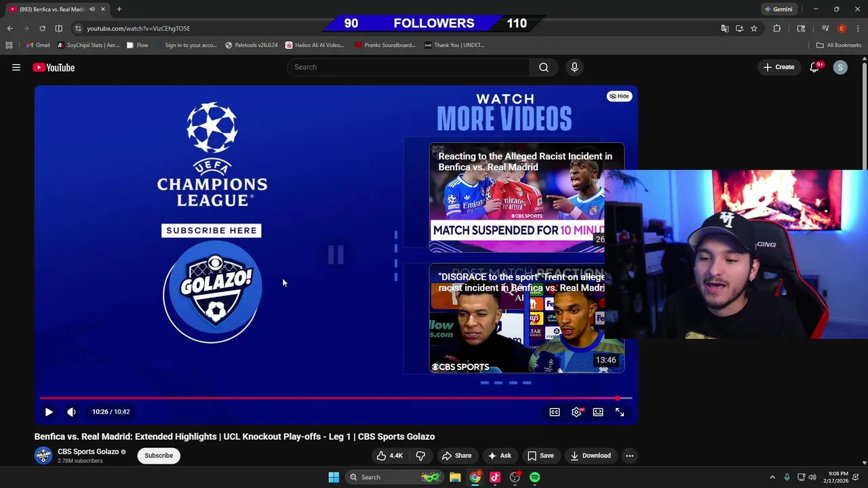Open Spotify from the taskbar
The image size is (868, 488).
(x=535, y=477)
